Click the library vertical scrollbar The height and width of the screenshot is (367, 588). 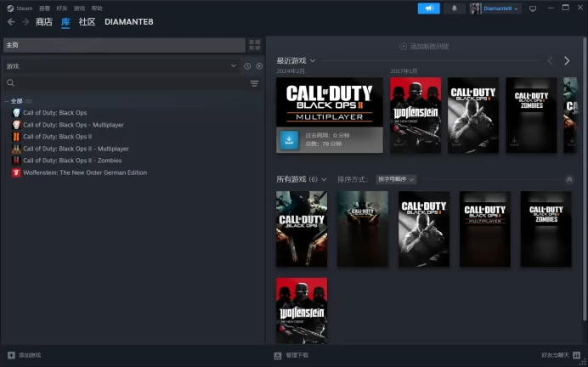point(585,178)
